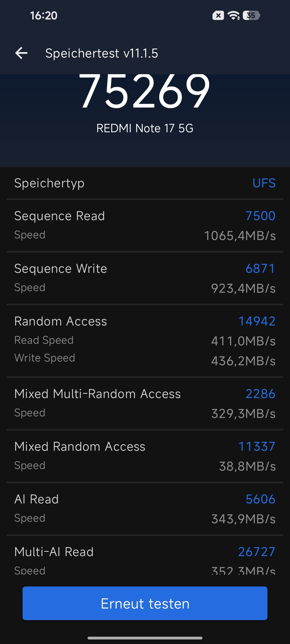Tap the Wi-Fi status icon
The height and width of the screenshot is (644, 290).
[x=234, y=15]
